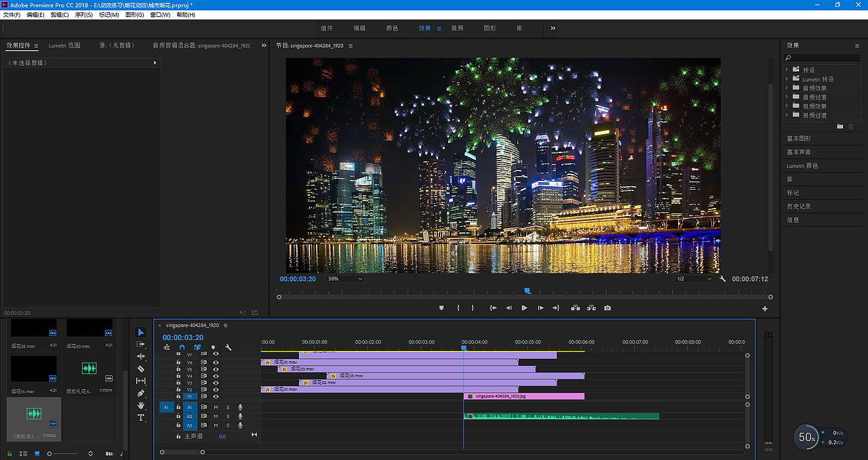Viewport: 868px width, 460px height.
Task: Expand the 视频过渡 folder
Action: [x=788, y=115]
